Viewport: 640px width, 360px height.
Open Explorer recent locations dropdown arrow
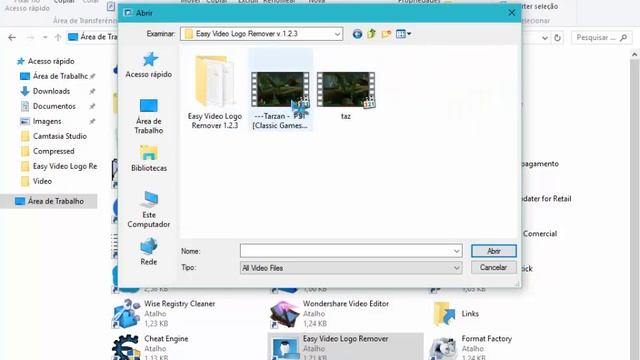pos(45,38)
